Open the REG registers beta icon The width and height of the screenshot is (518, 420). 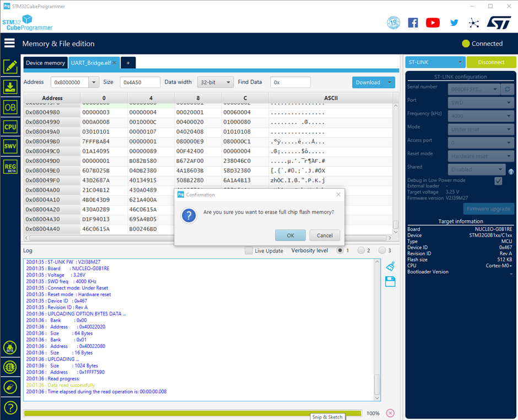(x=10, y=167)
